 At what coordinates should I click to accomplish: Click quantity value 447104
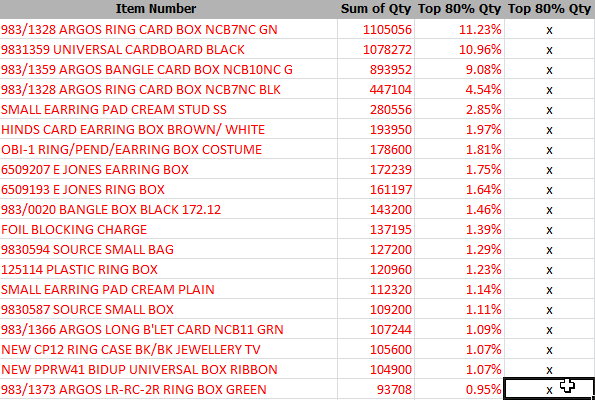coord(390,90)
